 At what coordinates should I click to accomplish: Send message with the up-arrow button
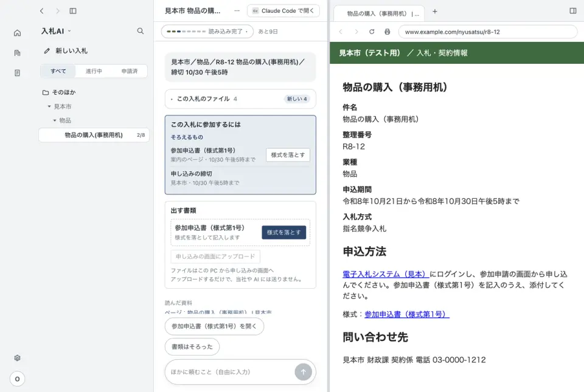tap(303, 372)
